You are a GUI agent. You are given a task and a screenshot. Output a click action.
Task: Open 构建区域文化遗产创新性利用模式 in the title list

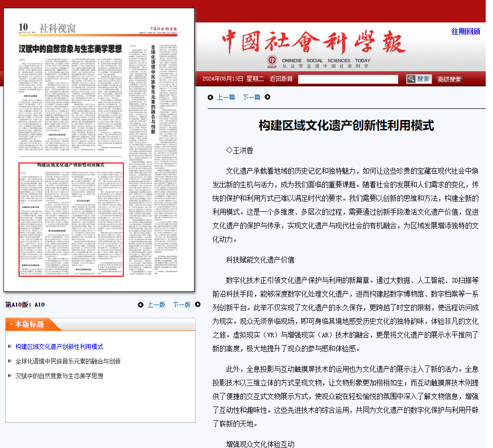point(59,346)
